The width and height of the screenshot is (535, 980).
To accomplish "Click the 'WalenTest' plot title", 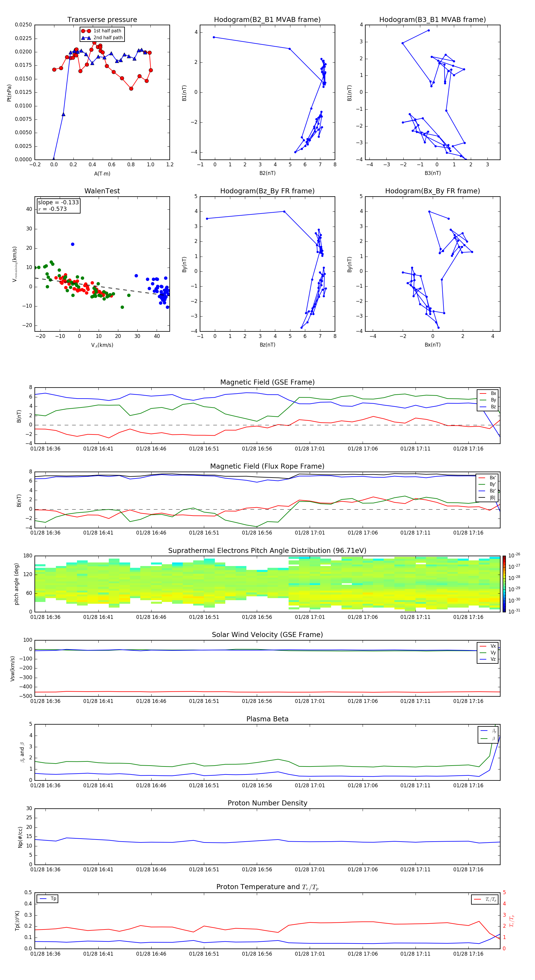I will click(102, 191).
